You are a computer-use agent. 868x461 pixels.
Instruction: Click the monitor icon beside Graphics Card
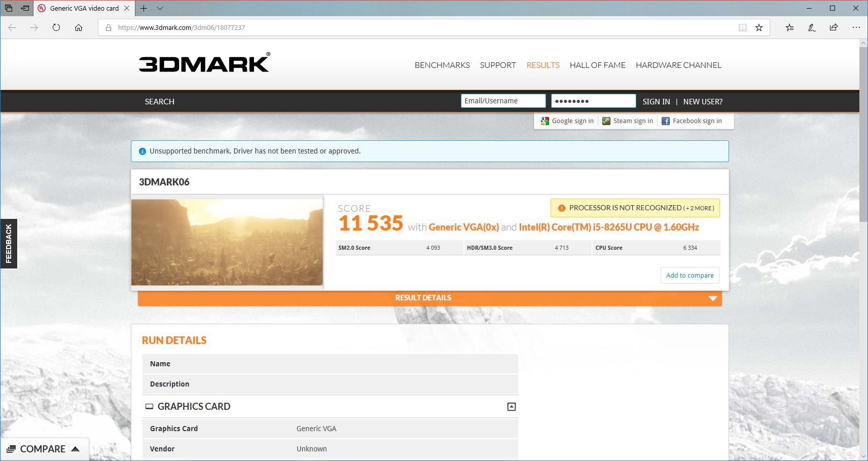150,407
